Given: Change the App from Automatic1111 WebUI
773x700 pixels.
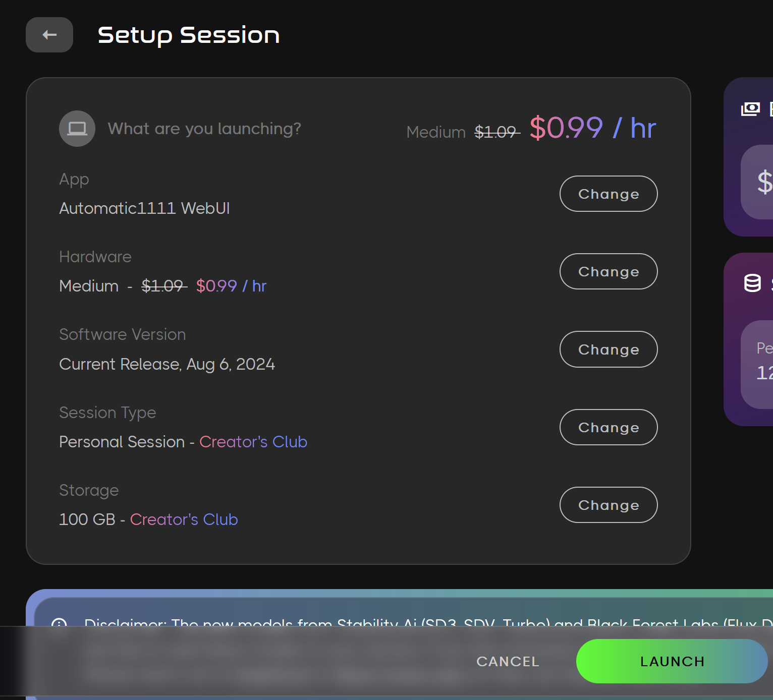Looking at the screenshot, I should click(x=608, y=194).
